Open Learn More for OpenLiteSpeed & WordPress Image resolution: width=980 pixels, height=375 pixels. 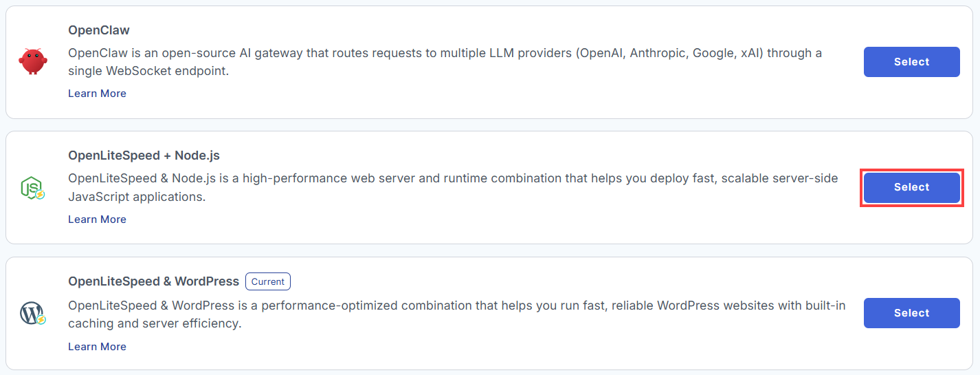97,347
